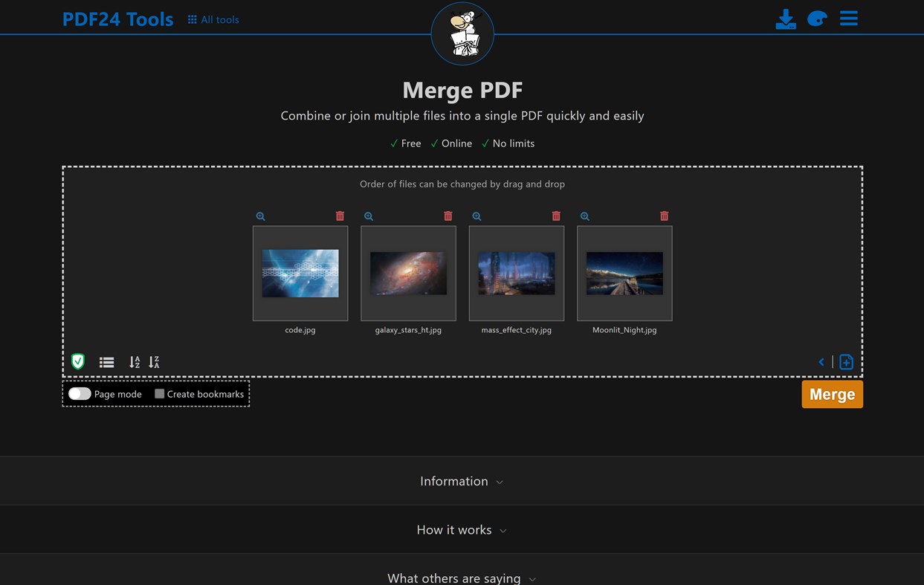Click the green security shield icon
Screen dimensions: 924x585
click(x=79, y=362)
